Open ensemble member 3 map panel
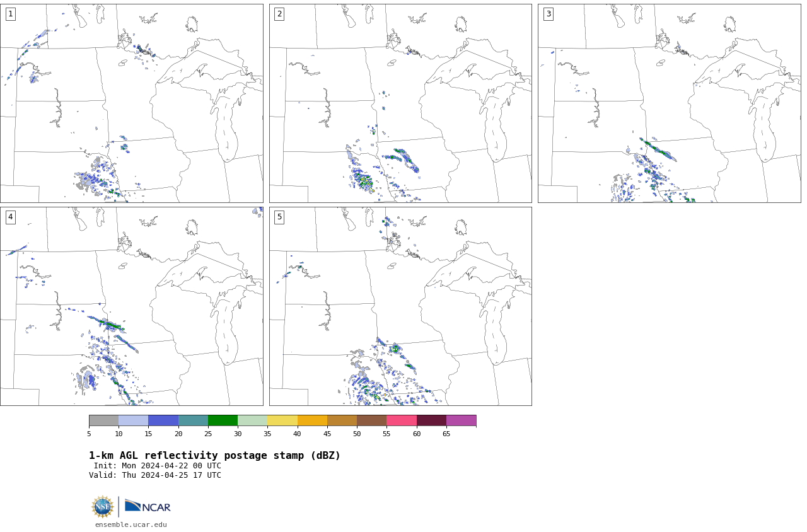807x532 pixels. (x=669, y=103)
